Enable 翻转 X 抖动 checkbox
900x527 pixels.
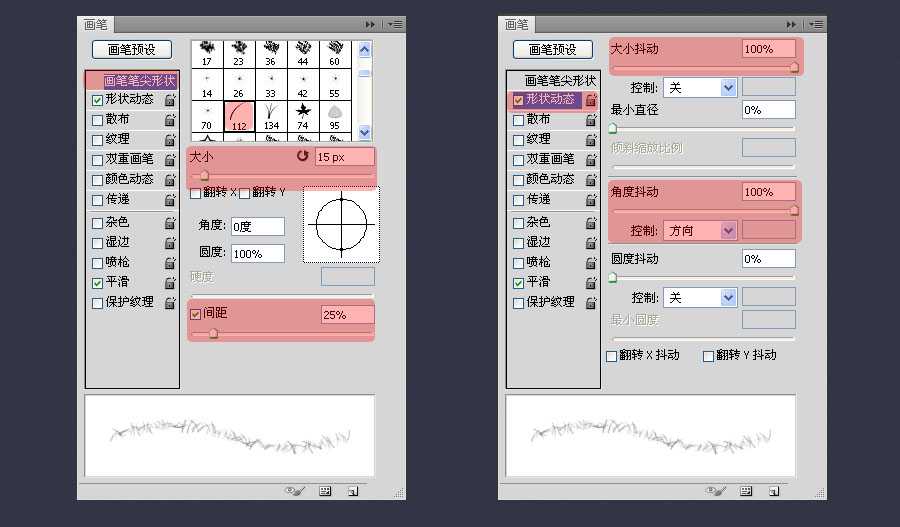[x=611, y=356]
